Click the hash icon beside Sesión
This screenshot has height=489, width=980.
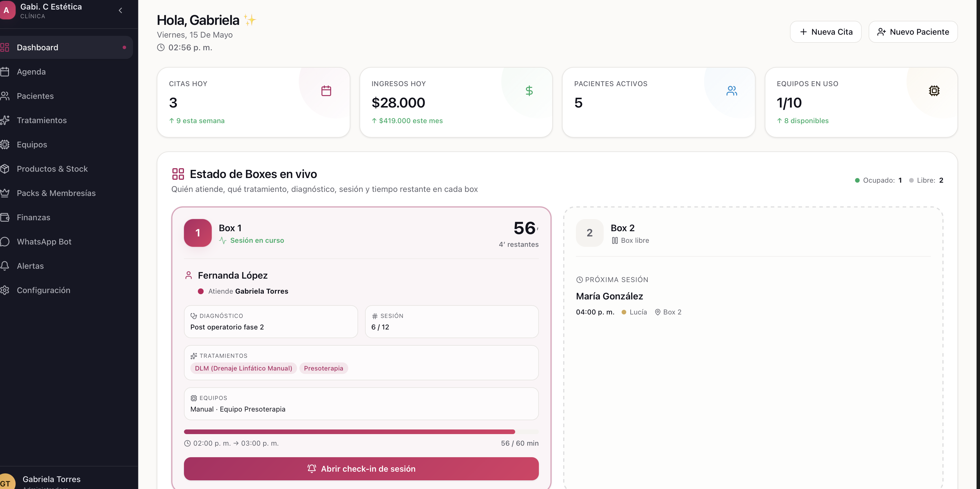(375, 316)
